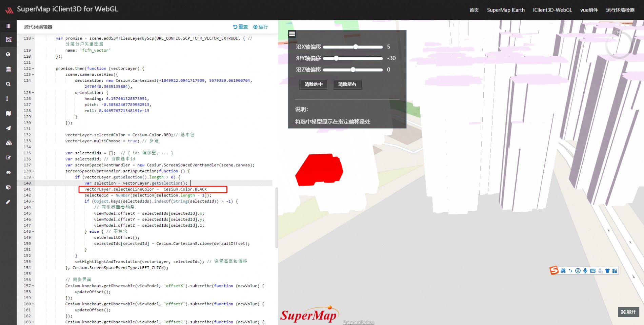
Task: Open the 首页 home nav item
Action: pyautogui.click(x=474, y=10)
